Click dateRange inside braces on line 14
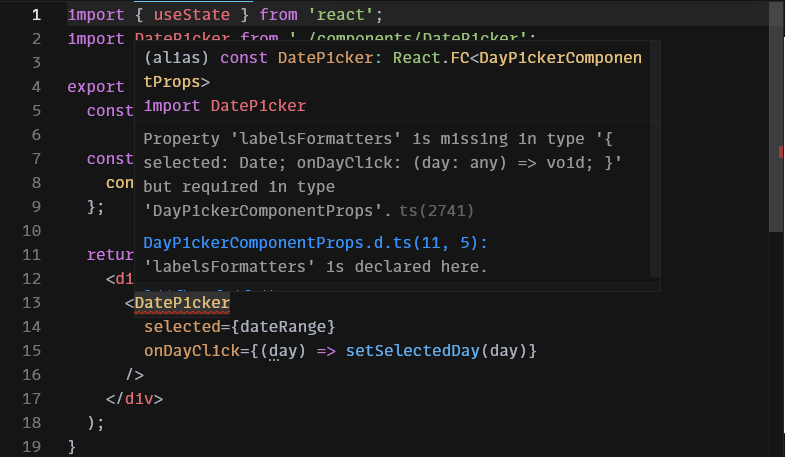Image resolution: width=785 pixels, height=457 pixels. click(283, 327)
